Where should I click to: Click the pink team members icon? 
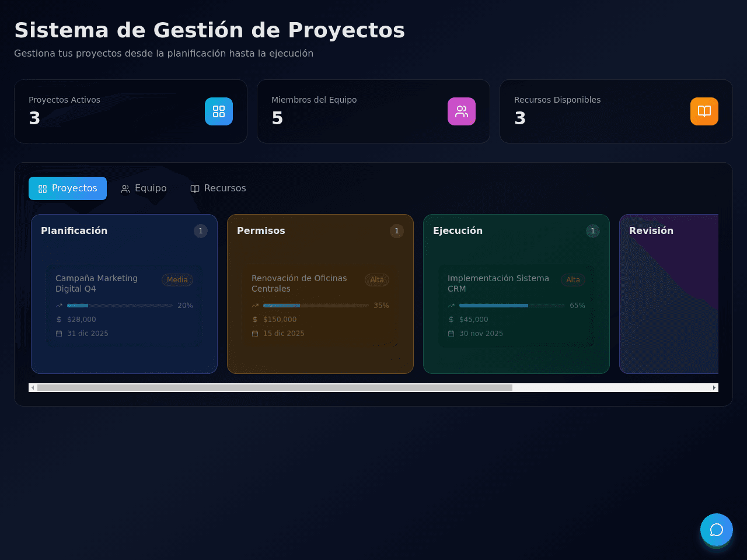(462, 111)
